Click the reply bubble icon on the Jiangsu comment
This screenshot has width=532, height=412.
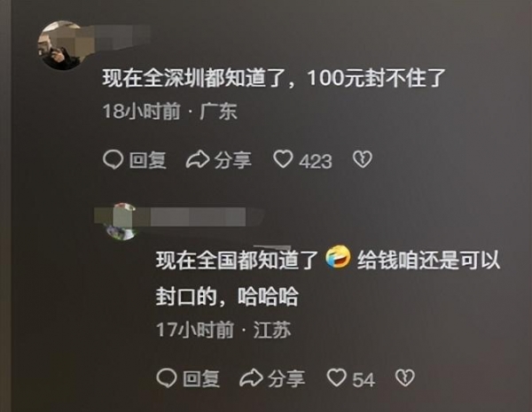point(167,378)
